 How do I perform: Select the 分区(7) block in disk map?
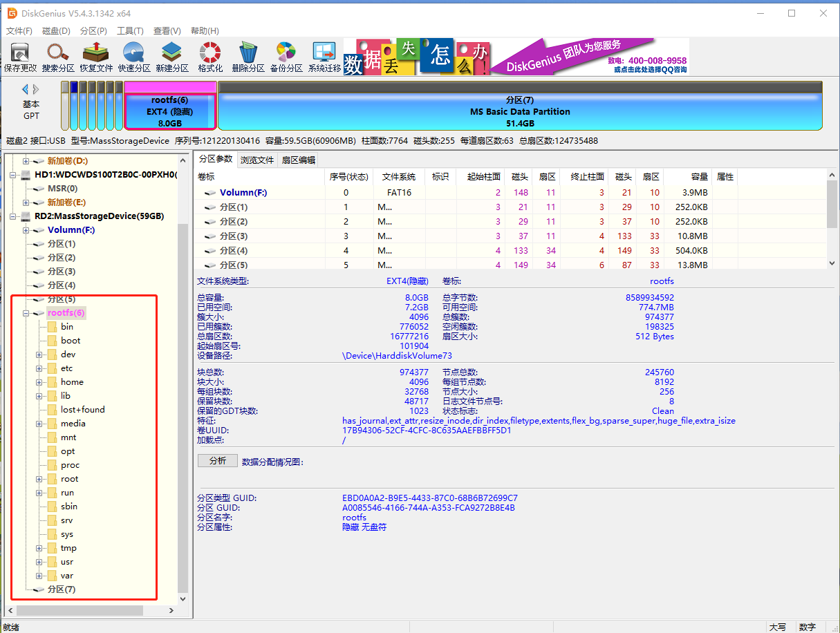(x=519, y=111)
